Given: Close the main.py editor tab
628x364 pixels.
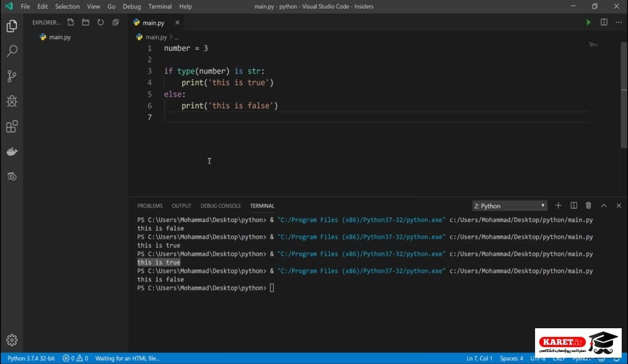Looking at the screenshot, I should [x=177, y=23].
